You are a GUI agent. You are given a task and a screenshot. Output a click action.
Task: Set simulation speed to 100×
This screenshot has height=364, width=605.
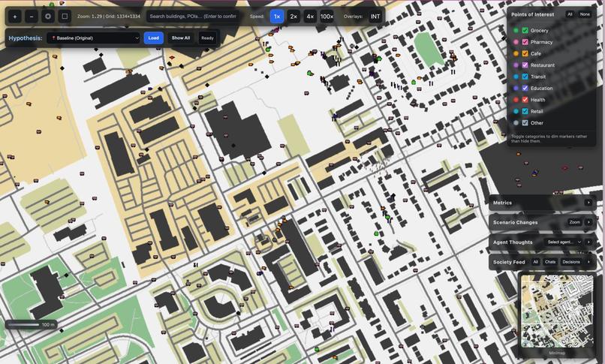click(327, 17)
